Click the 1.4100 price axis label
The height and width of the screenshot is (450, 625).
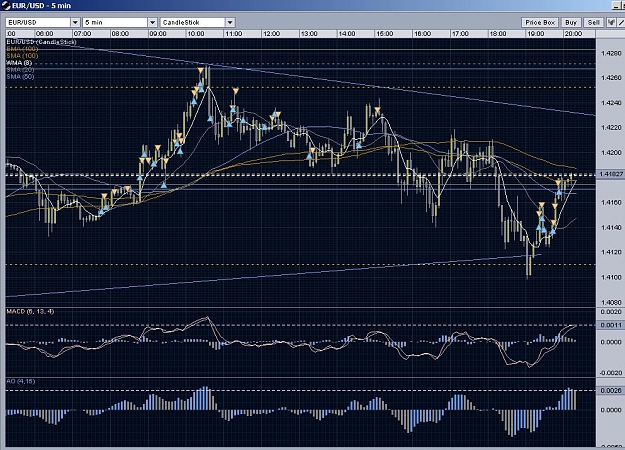[611, 277]
